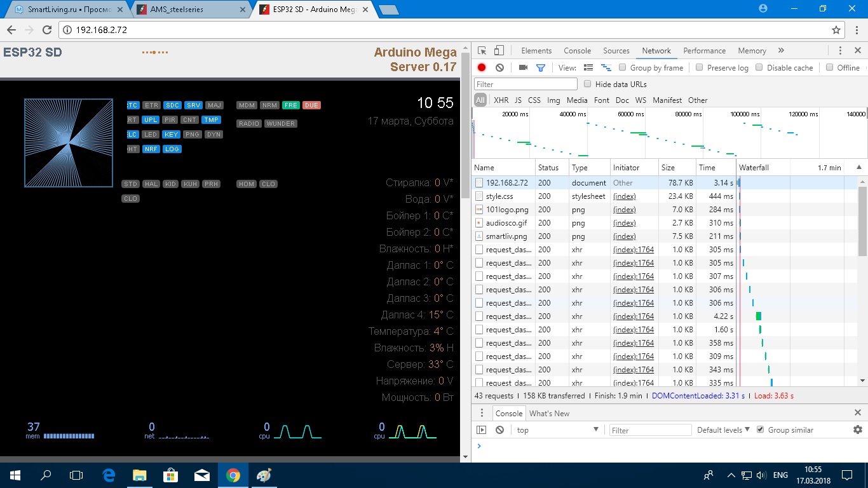Enable the Preserve log checkbox
868x488 pixels.
tap(700, 67)
